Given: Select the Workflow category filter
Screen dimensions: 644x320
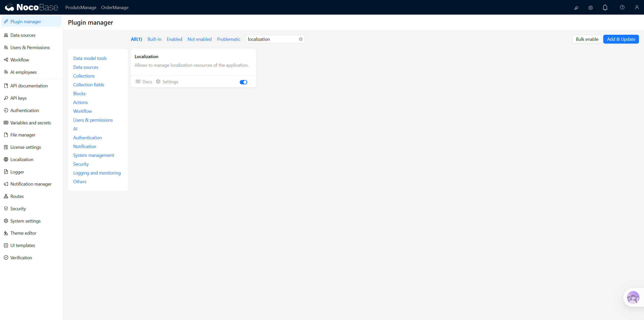Looking at the screenshot, I should pyautogui.click(x=82, y=111).
